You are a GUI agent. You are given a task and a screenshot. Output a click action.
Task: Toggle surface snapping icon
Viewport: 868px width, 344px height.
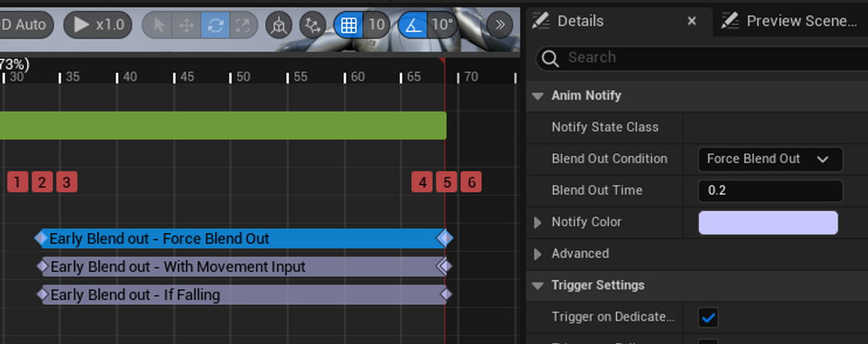click(312, 25)
